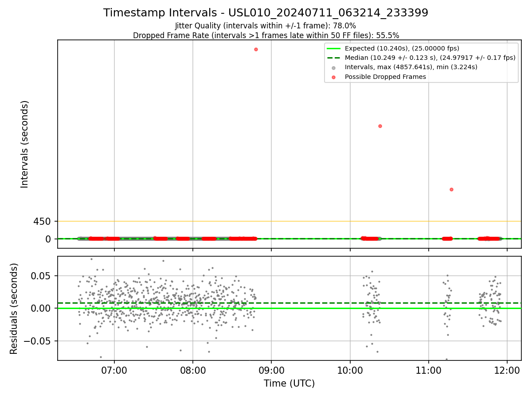Click the '08:00' time axis tick label
Screen dimensions: 532x399
pyautogui.click(x=193, y=370)
